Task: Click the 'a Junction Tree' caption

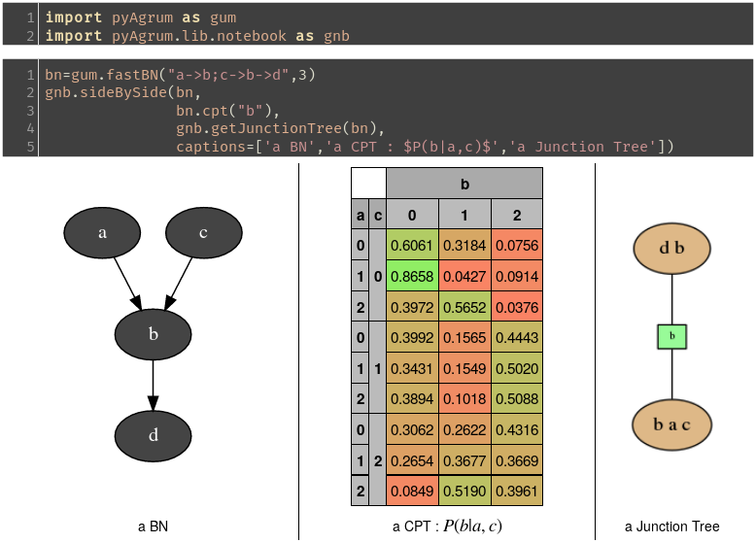Action: [x=671, y=526]
